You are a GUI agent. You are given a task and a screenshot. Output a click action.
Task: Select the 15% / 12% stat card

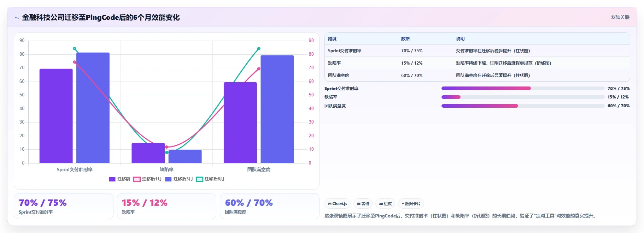click(166, 206)
